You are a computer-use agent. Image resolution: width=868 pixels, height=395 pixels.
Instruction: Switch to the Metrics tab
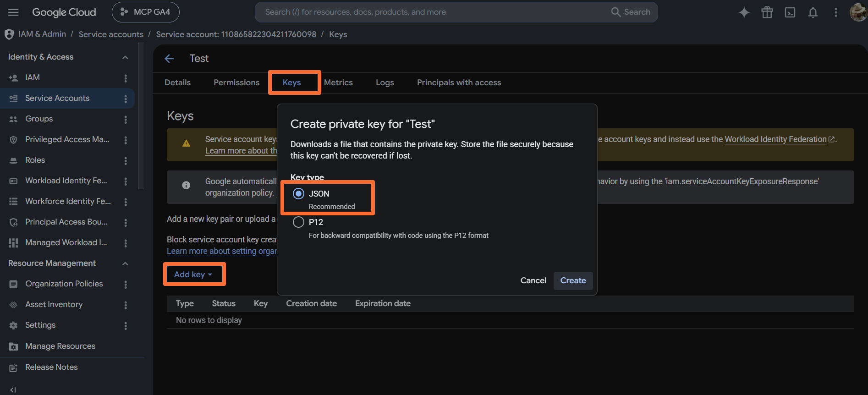pos(338,82)
